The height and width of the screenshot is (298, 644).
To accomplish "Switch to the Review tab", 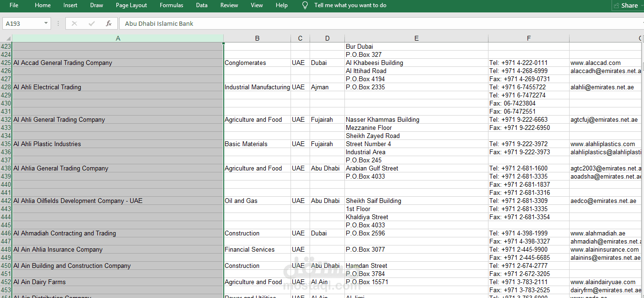I will (x=229, y=5).
